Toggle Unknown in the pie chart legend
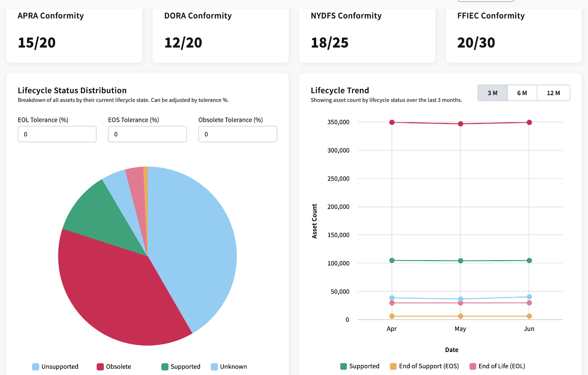Viewport: 588px width, 375px height. (x=229, y=367)
